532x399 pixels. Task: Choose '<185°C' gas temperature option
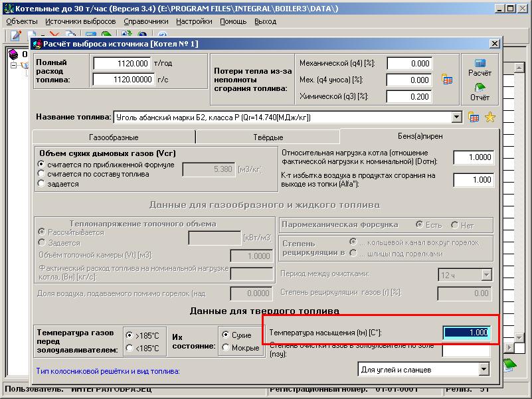click(x=130, y=348)
